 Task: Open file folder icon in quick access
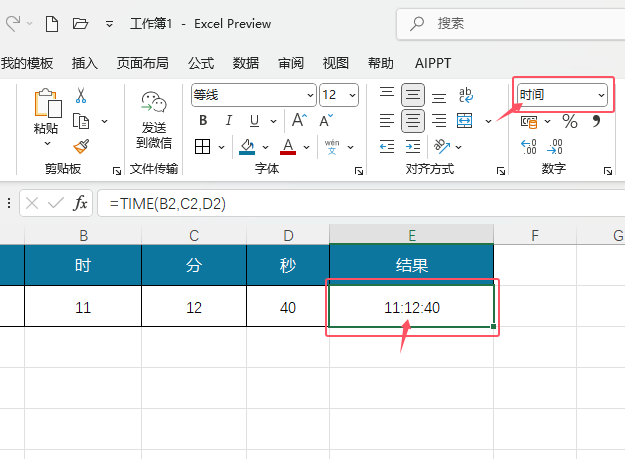coord(80,24)
